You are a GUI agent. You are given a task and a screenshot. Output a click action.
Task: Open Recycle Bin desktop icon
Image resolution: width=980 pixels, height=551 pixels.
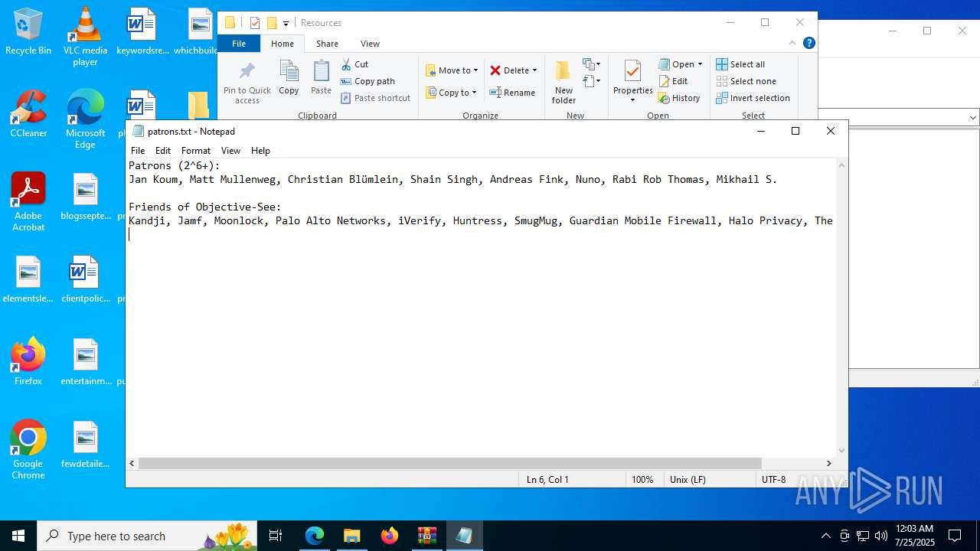click(28, 31)
